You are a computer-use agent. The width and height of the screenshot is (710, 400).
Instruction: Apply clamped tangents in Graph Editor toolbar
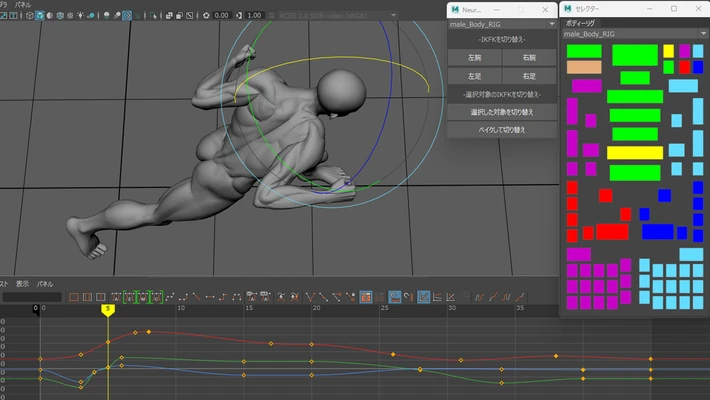[183, 297]
